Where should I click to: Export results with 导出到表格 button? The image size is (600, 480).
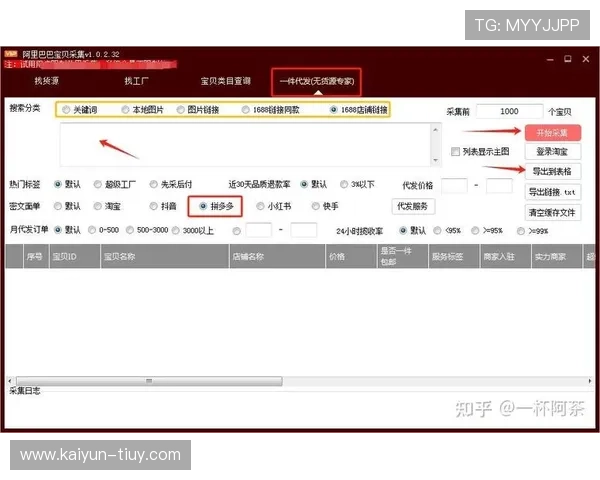(553, 171)
